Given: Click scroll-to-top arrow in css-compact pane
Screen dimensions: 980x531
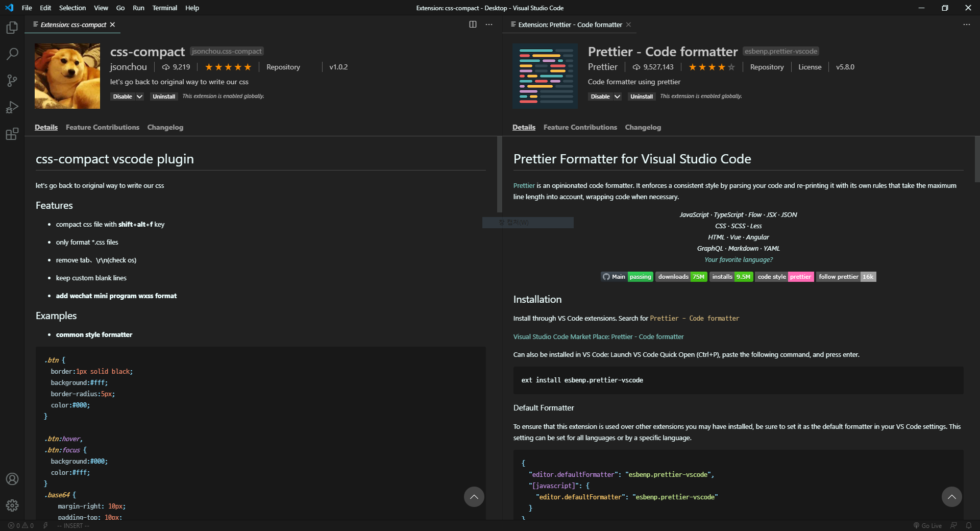Looking at the screenshot, I should [474, 497].
